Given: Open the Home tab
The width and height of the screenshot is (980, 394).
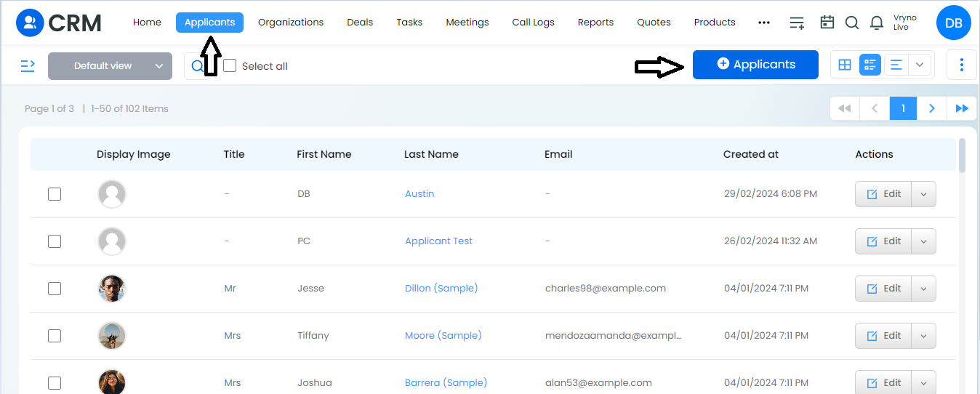Looking at the screenshot, I should 147,23.
